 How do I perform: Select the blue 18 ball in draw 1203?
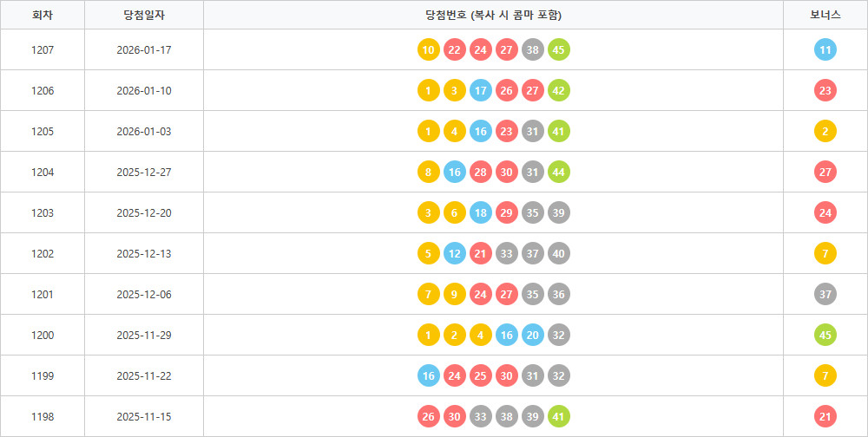coord(481,213)
